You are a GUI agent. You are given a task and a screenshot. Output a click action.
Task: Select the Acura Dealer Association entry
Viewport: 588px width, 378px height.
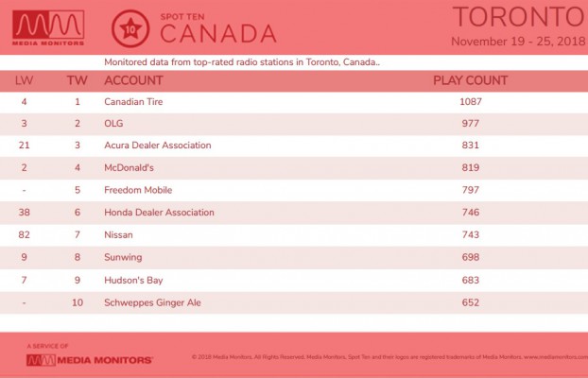158,146
